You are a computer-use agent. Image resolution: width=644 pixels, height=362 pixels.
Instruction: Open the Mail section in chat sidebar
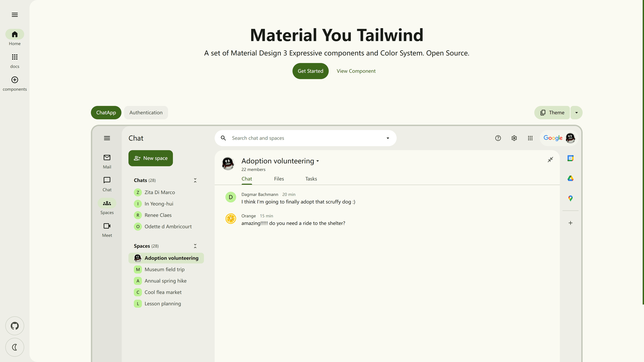click(107, 161)
